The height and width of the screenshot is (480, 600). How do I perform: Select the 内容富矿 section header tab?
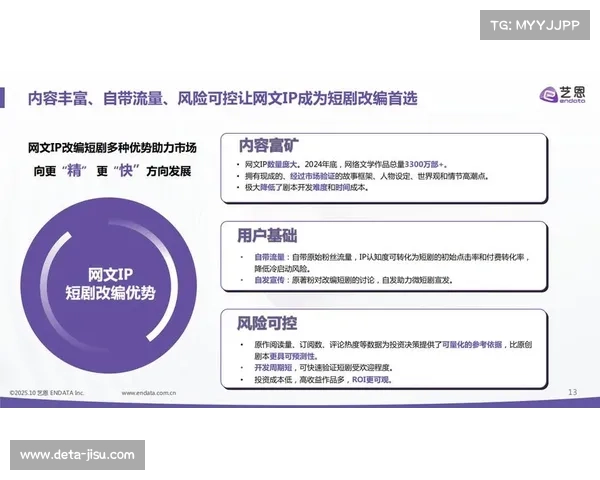click(266, 143)
